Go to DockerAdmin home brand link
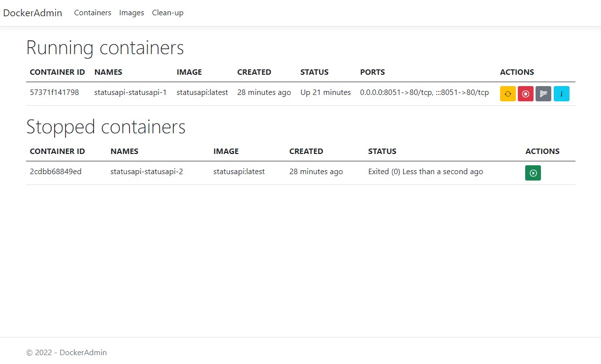This screenshot has width=601, height=364. (x=32, y=13)
